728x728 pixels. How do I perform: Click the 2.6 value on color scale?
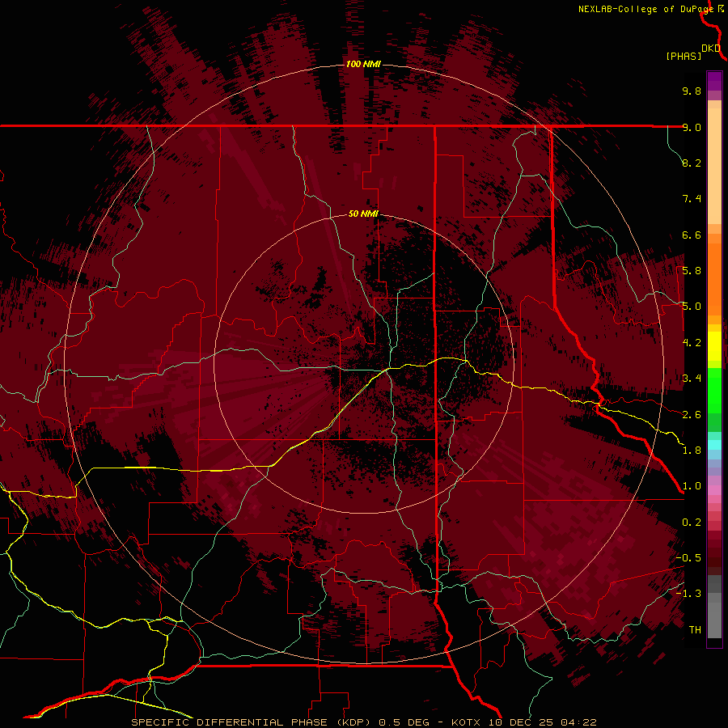(692, 415)
